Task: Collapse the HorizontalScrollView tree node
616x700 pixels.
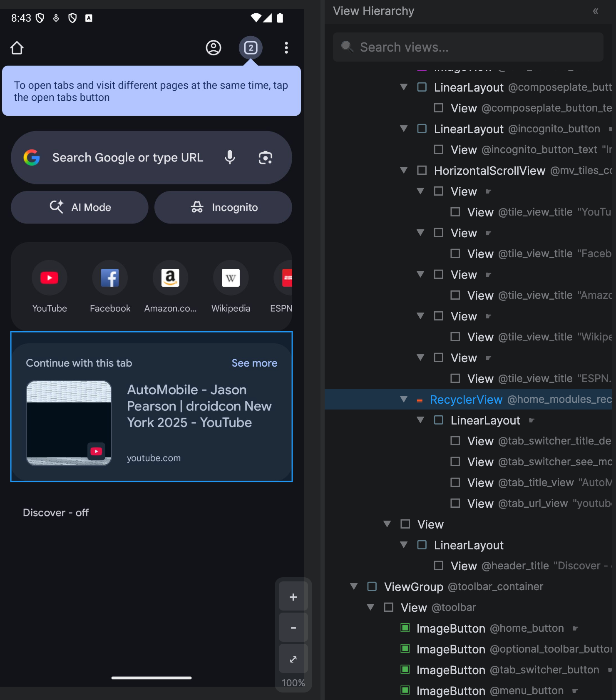Action: pos(404,170)
